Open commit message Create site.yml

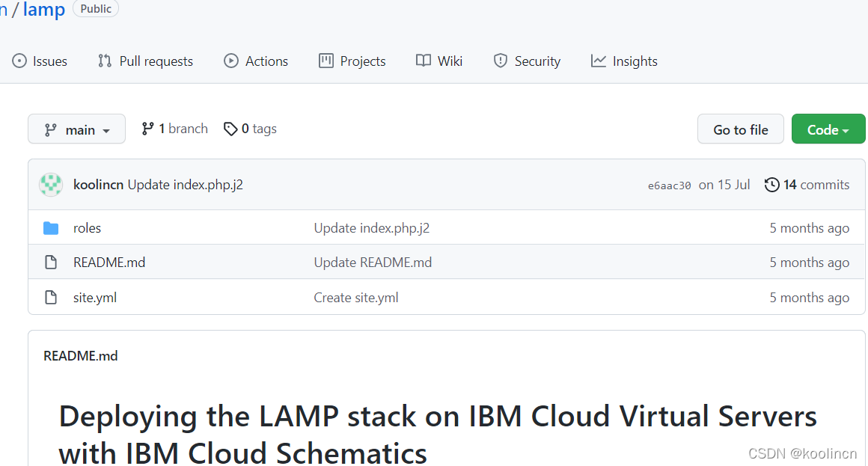pyautogui.click(x=356, y=298)
